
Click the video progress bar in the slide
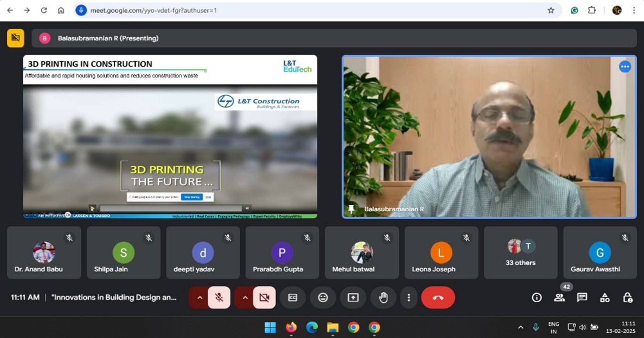[170, 208]
